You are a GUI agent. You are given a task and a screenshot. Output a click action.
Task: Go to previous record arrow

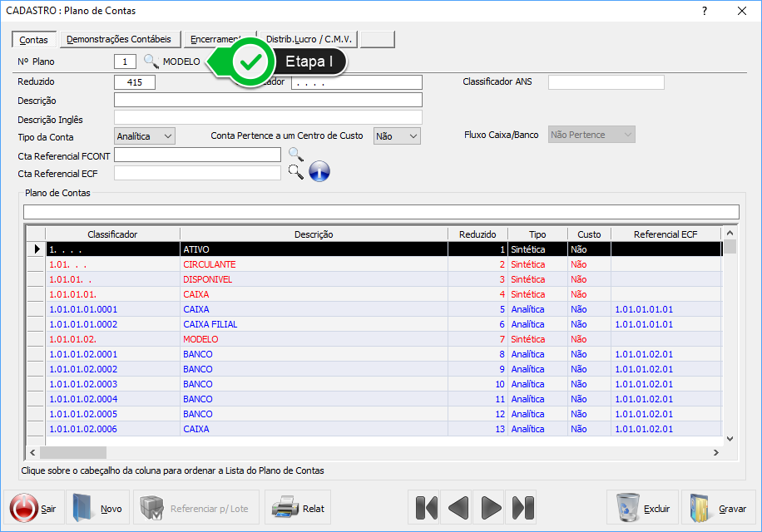[458, 507]
